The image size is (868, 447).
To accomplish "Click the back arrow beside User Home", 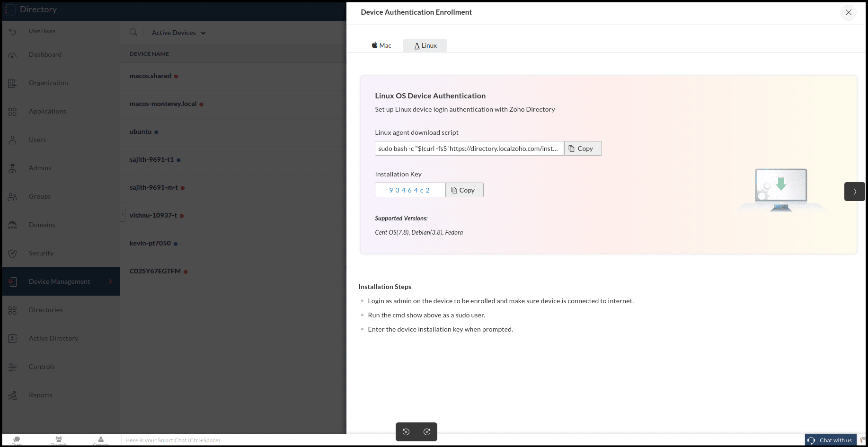I will (x=13, y=31).
